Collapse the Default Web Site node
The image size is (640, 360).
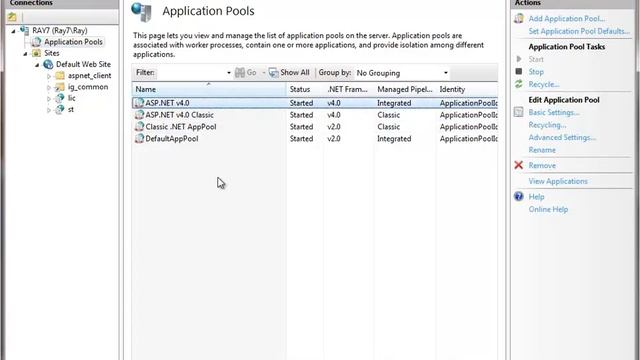(37, 64)
